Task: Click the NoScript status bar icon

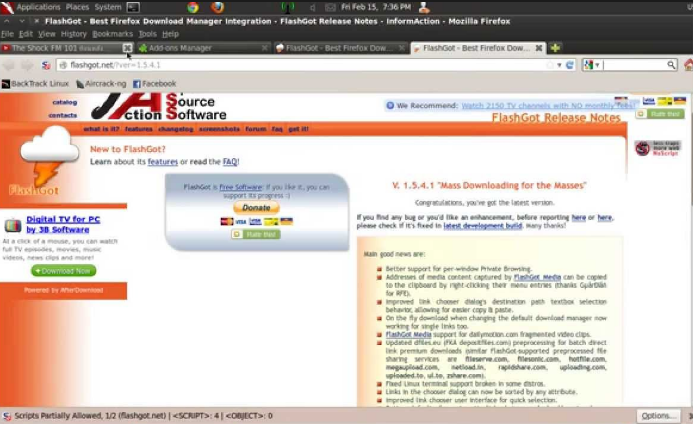Action: coord(7,416)
